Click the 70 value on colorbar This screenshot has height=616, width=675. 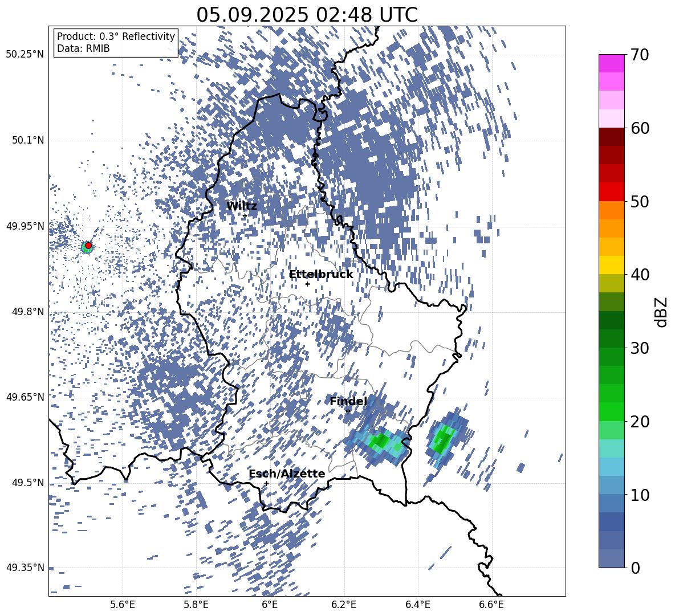coord(640,55)
